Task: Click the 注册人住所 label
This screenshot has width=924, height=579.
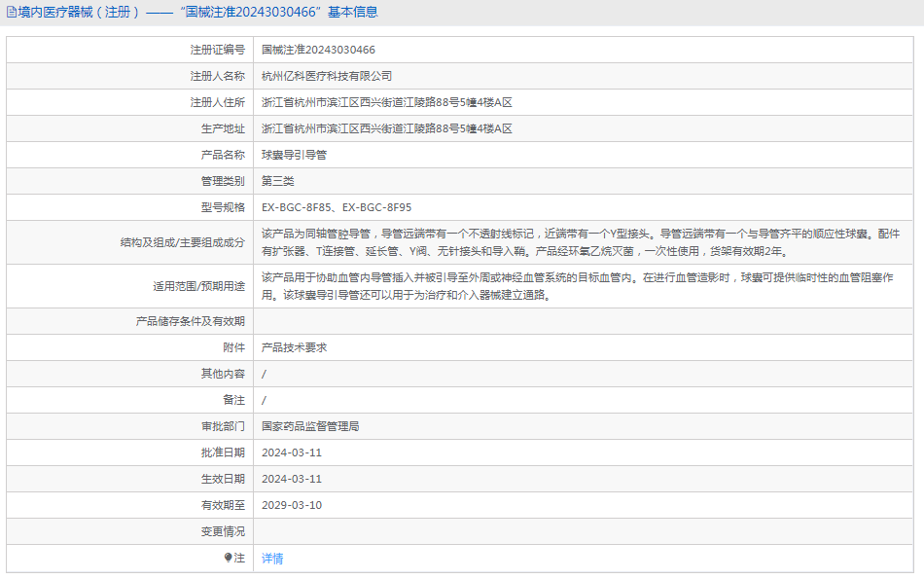Action: click(218, 102)
